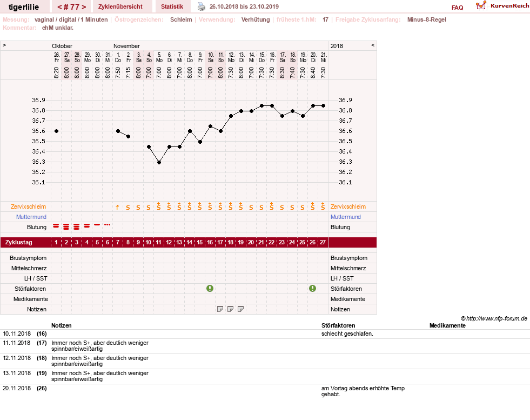Click 'schlecht geschlafen.' Störfaktoren text
The image size is (530, 420).
[x=347, y=334]
